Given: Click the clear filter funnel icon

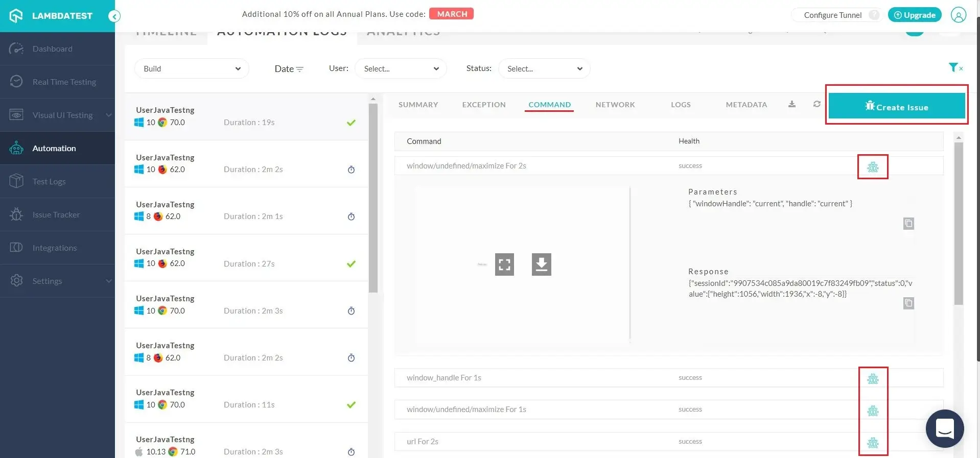Looking at the screenshot, I should tap(954, 67).
